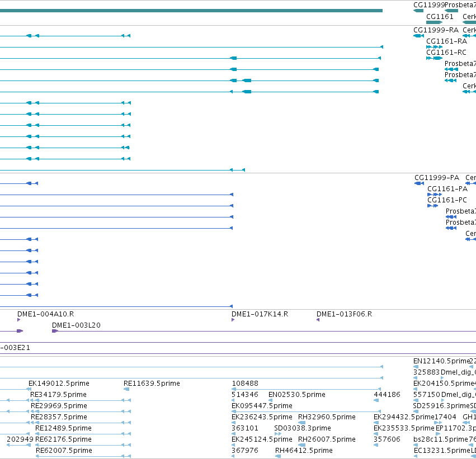Click the RE62007.5prime EST label
Image resolution: width=476 pixels, height=459 pixels.
pos(64,451)
